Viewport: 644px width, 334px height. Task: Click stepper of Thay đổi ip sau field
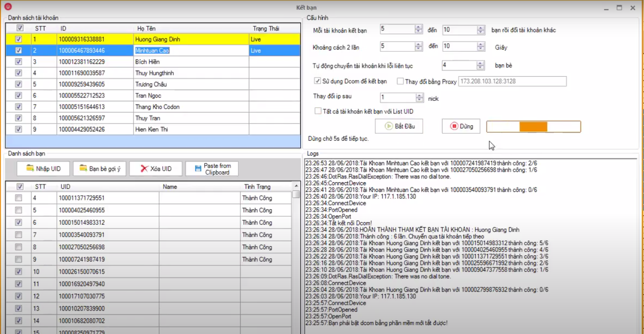(419, 98)
